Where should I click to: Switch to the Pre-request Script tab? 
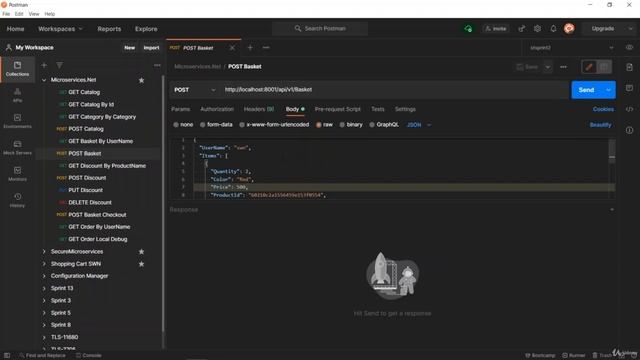coord(338,109)
